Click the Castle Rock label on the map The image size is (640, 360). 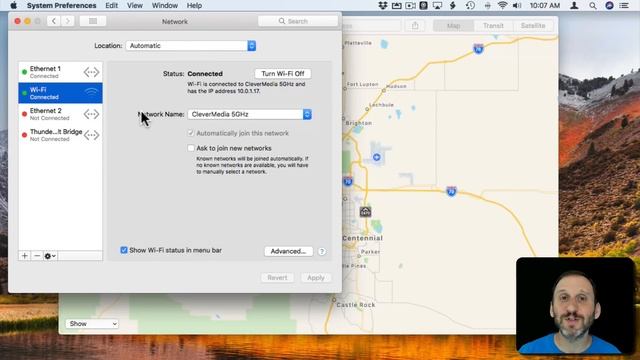356,305
